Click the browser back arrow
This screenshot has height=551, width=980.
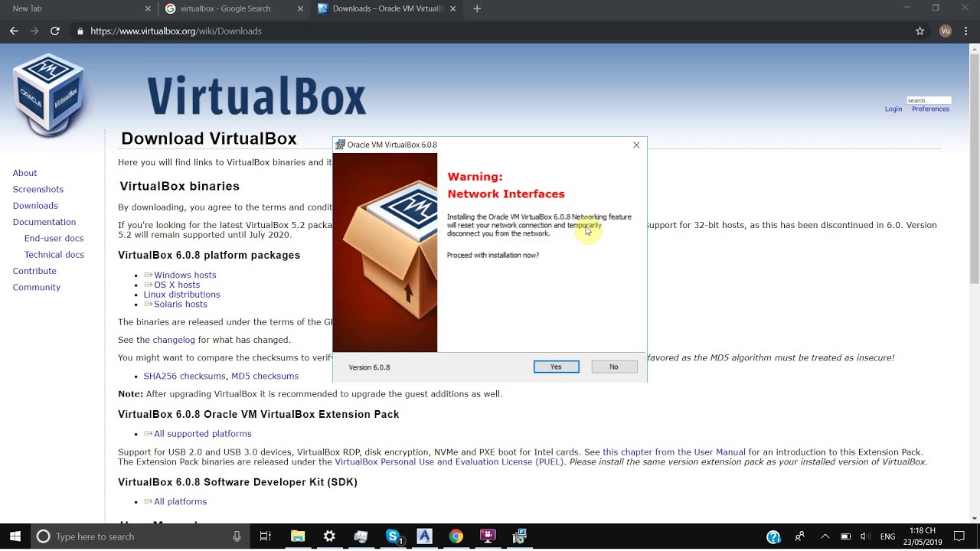[14, 31]
